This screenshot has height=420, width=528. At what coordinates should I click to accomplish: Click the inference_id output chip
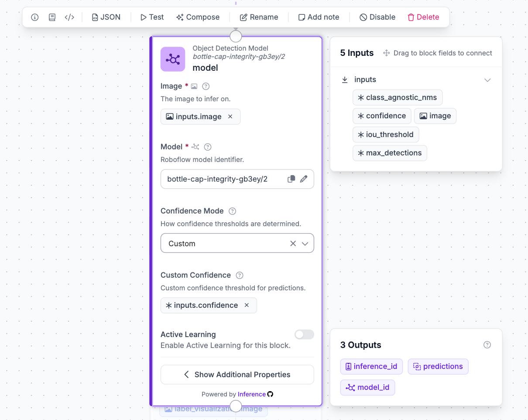[371, 367]
